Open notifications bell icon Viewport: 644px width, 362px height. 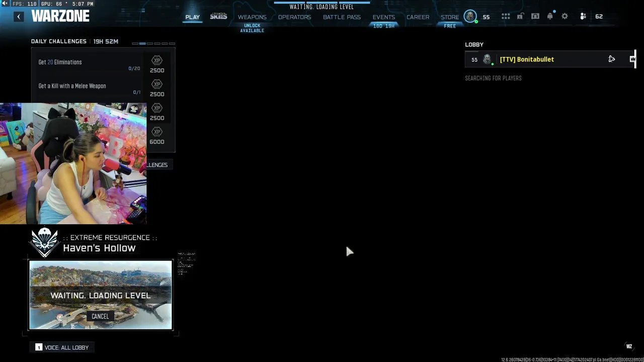[550, 17]
